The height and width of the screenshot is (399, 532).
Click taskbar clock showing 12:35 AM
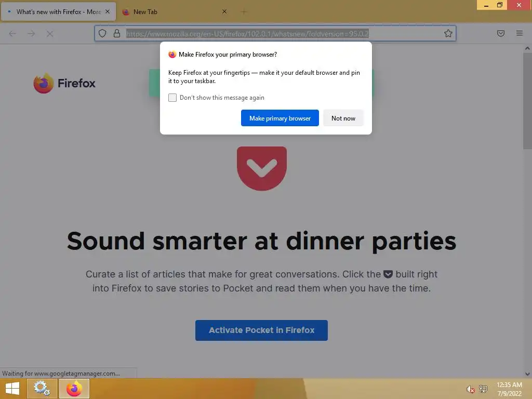tap(509, 389)
